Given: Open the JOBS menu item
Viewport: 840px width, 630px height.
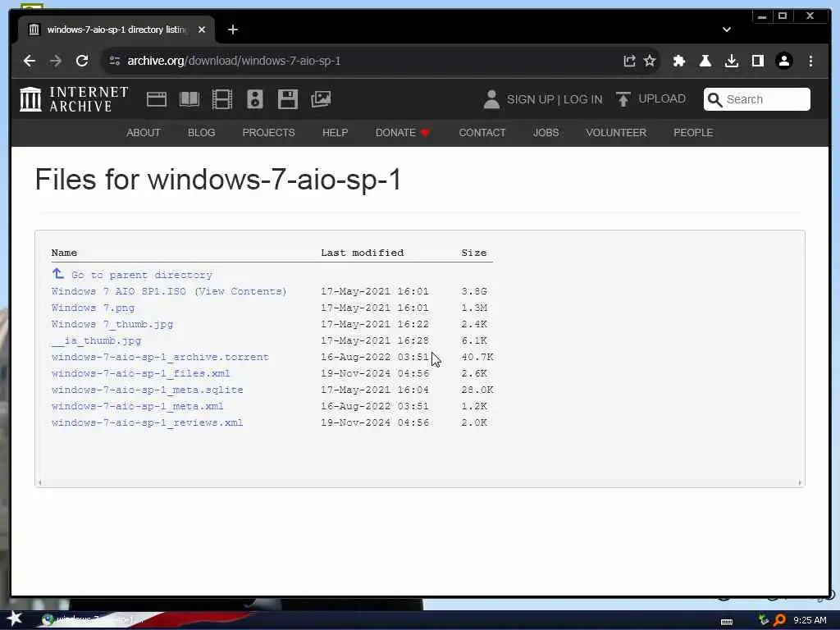Looking at the screenshot, I should (546, 132).
